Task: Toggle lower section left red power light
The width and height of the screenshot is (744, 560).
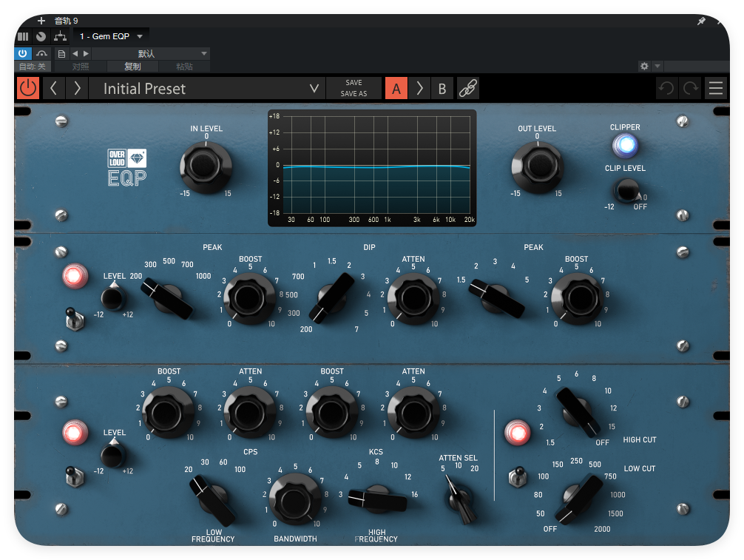Action: pyautogui.click(x=75, y=432)
